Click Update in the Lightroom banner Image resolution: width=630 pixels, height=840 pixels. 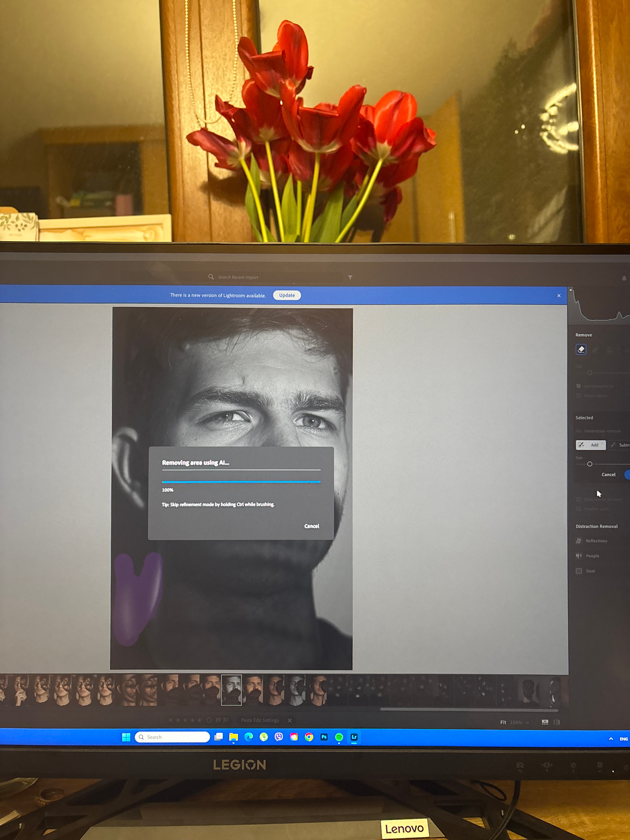[x=287, y=295]
